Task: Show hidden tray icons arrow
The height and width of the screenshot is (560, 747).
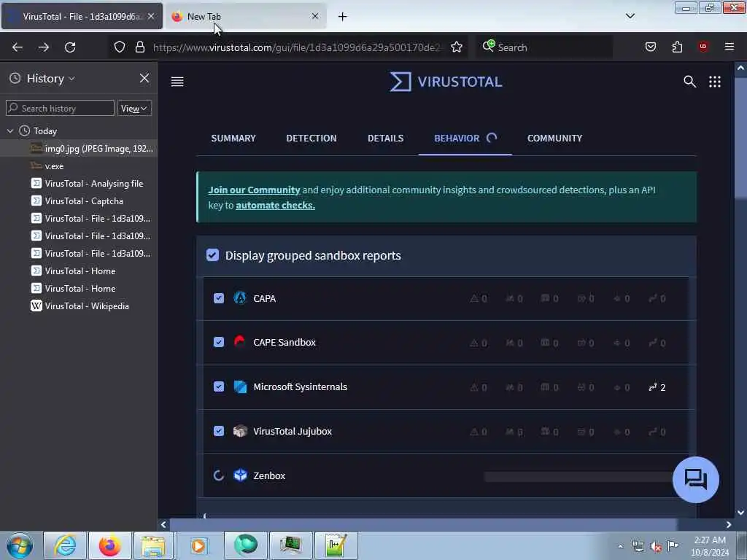Action: coord(620,546)
